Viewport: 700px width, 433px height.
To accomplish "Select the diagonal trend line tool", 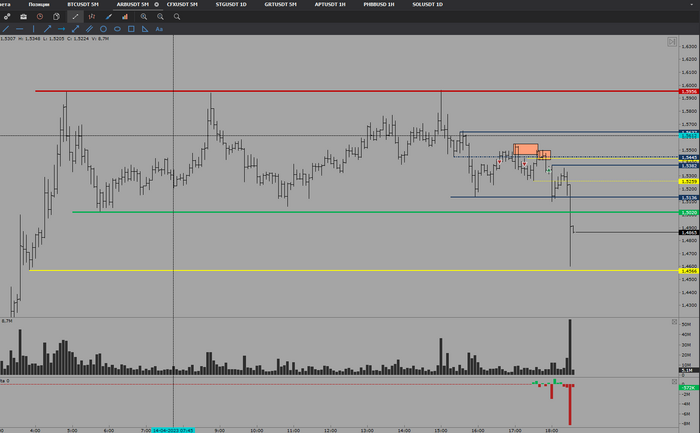I will tap(6, 29).
